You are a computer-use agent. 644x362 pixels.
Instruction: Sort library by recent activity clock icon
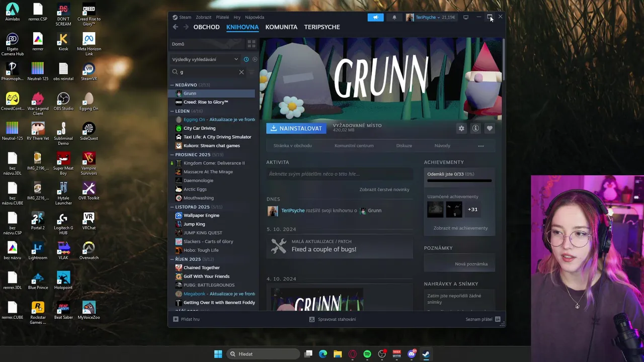[246, 59]
